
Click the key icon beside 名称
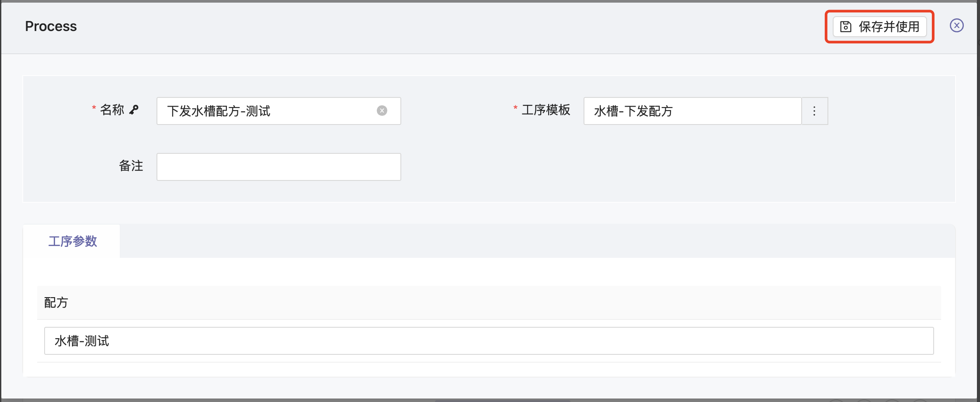134,110
